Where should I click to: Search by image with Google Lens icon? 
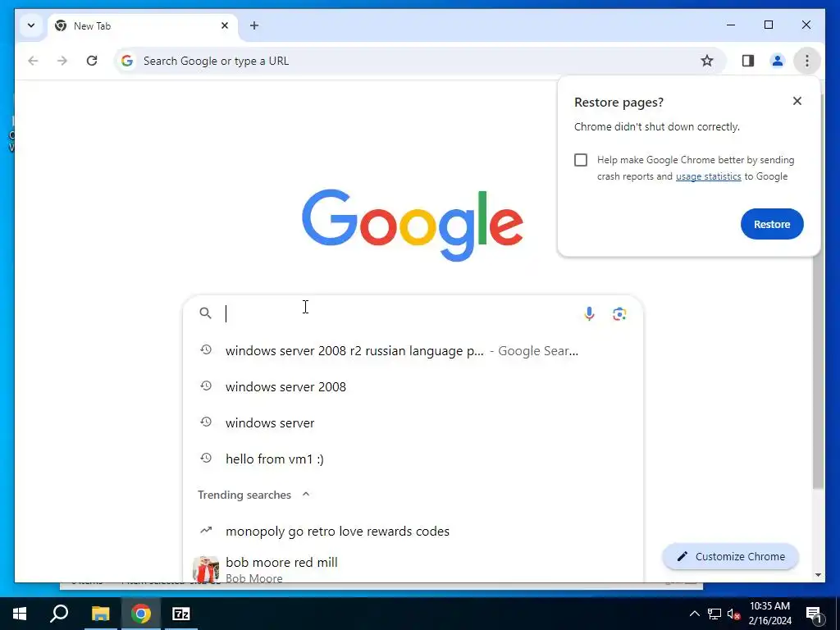pos(619,313)
